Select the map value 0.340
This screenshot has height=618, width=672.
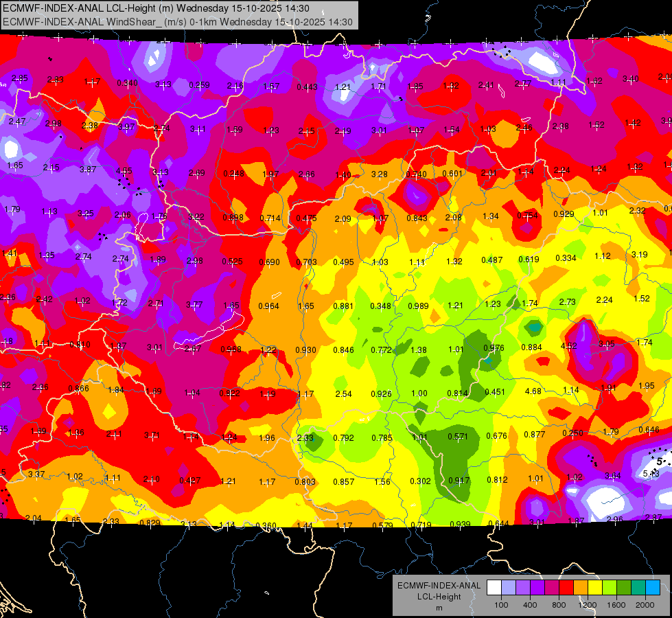(127, 83)
